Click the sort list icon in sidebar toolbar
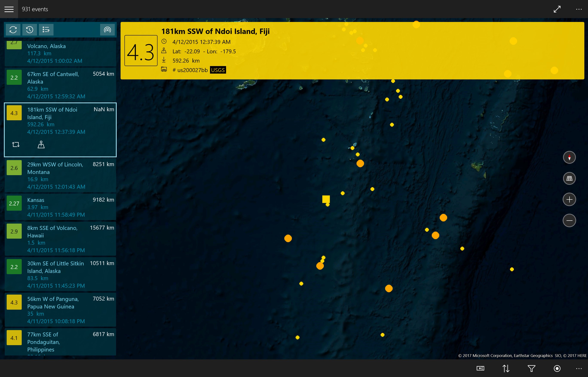This screenshot has height=377, width=588. pyautogui.click(x=46, y=30)
